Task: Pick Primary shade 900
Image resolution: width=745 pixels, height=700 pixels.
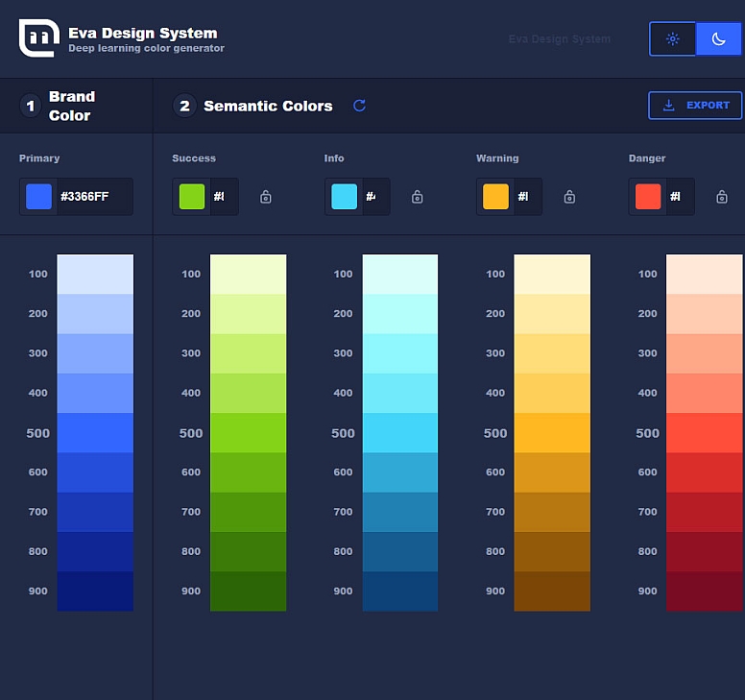Action: click(95, 591)
